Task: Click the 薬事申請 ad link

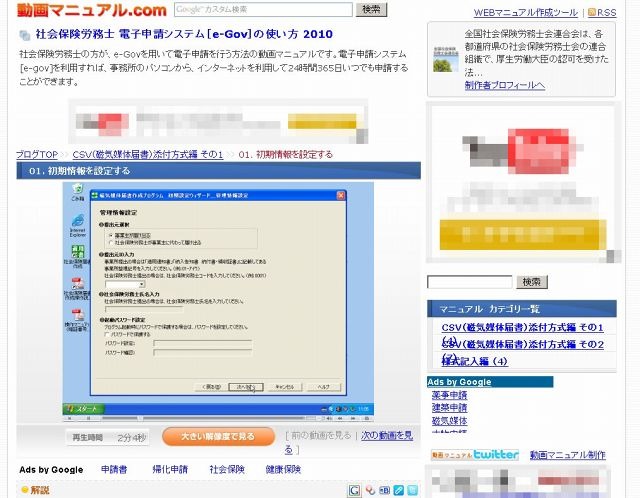Action: 449,395
